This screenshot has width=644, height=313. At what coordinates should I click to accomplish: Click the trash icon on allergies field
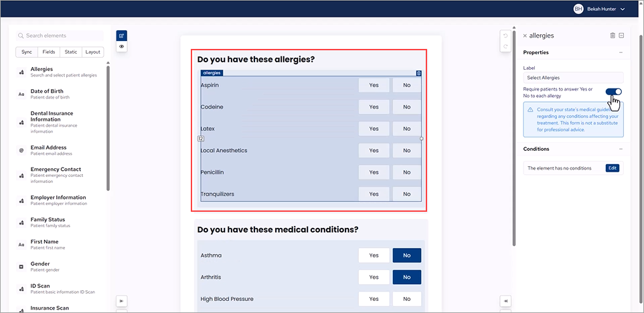tap(419, 73)
